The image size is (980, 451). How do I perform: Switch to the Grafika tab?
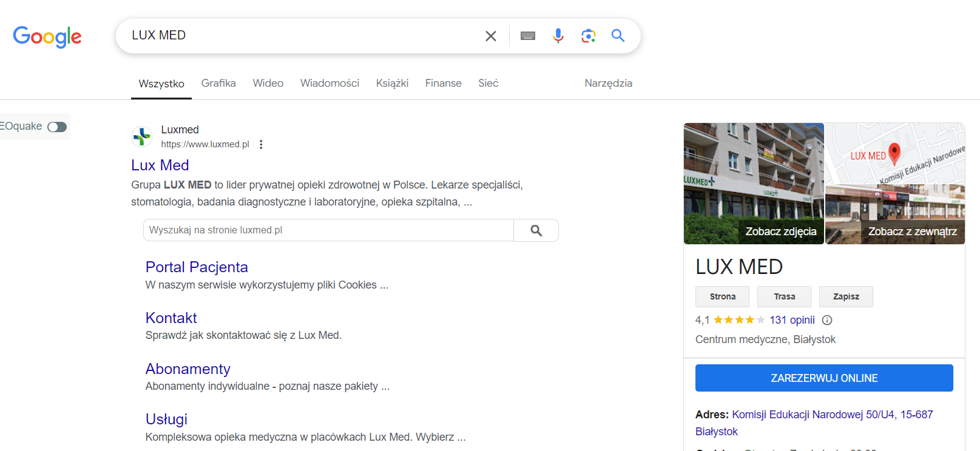(218, 83)
